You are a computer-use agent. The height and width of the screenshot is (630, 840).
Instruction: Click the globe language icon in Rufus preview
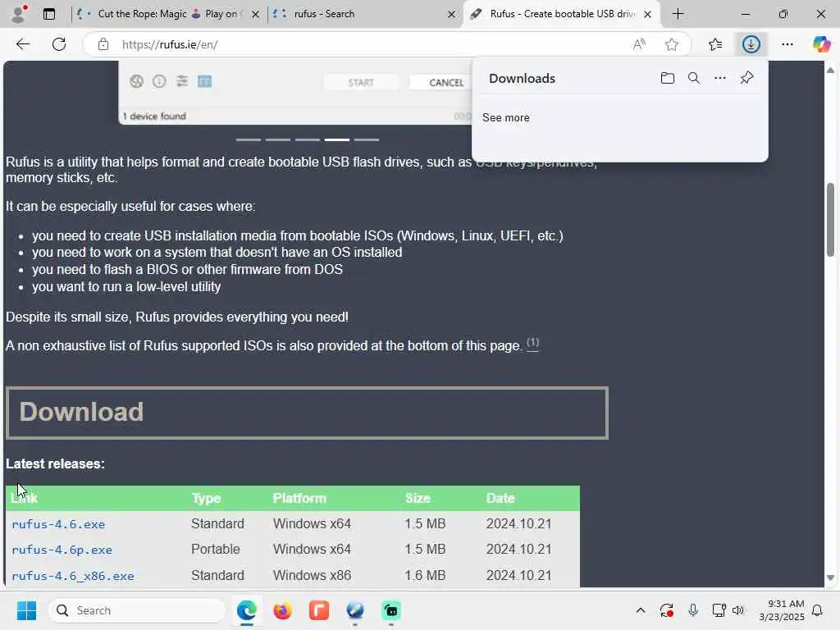(x=137, y=81)
